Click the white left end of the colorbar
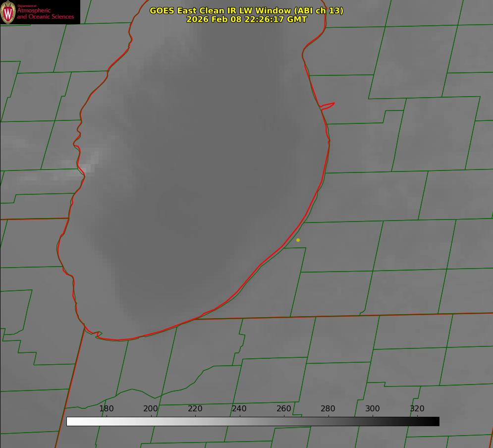The width and height of the screenshot is (493, 448). (70, 421)
